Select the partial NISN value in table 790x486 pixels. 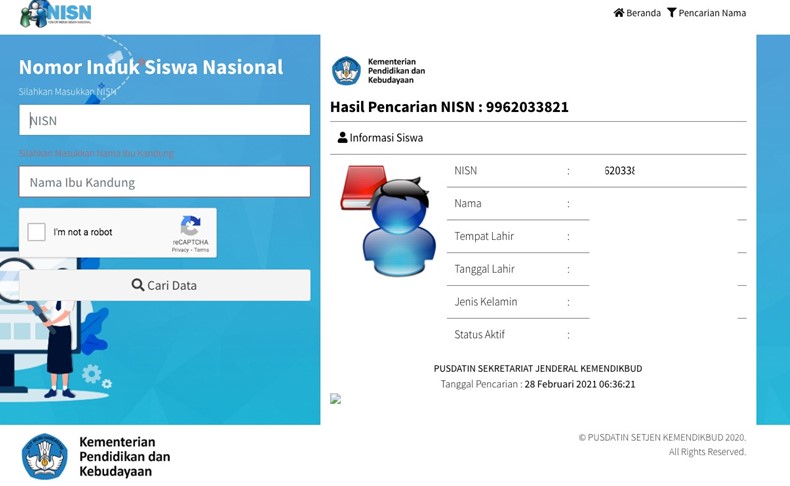coord(619,171)
